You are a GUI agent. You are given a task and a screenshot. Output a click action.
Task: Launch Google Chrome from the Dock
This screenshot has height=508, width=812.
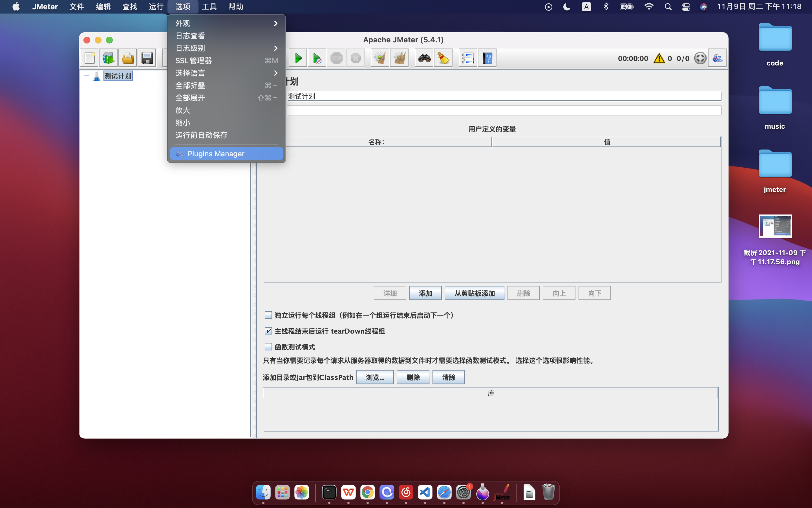(x=367, y=492)
